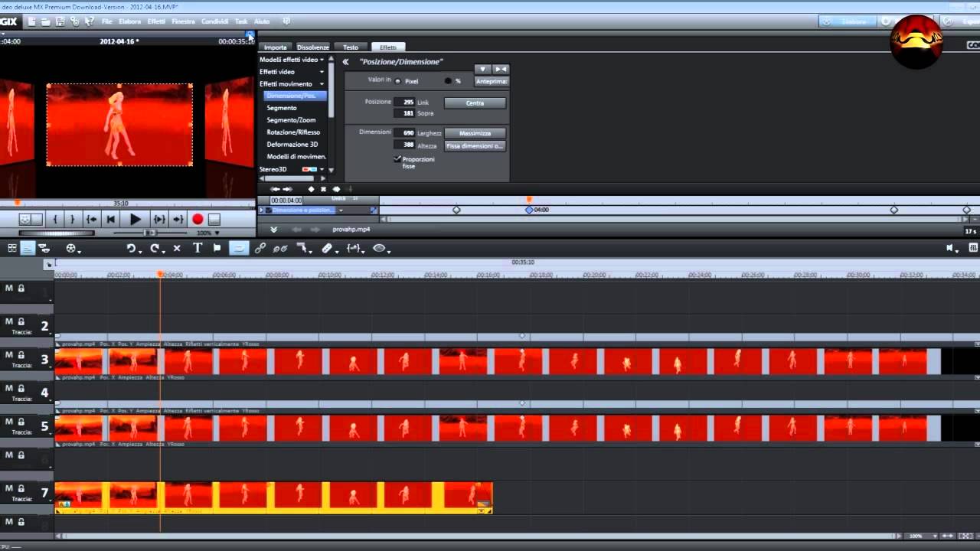This screenshot has width=980, height=551.
Task: Jump to range start
Action: point(91,219)
